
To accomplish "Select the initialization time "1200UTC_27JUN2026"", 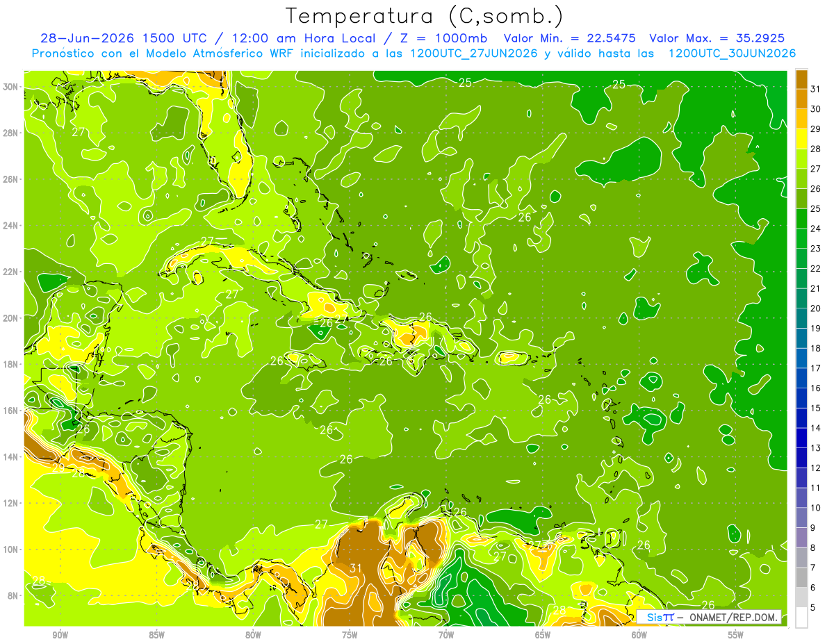I will click(474, 53).
